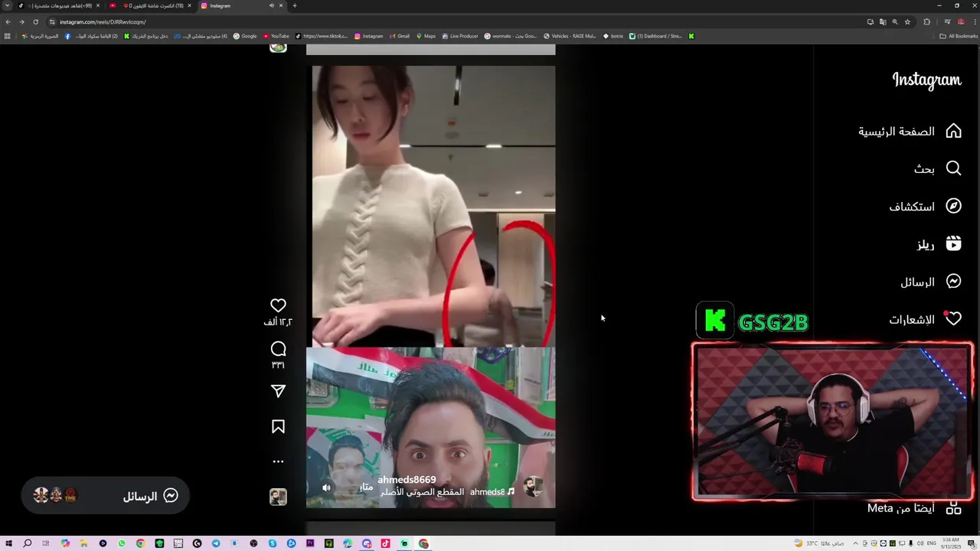This screenshot has height=551, width=980.
Task: Open Explore استكشاف in sidebar
Action: point(925,207)
